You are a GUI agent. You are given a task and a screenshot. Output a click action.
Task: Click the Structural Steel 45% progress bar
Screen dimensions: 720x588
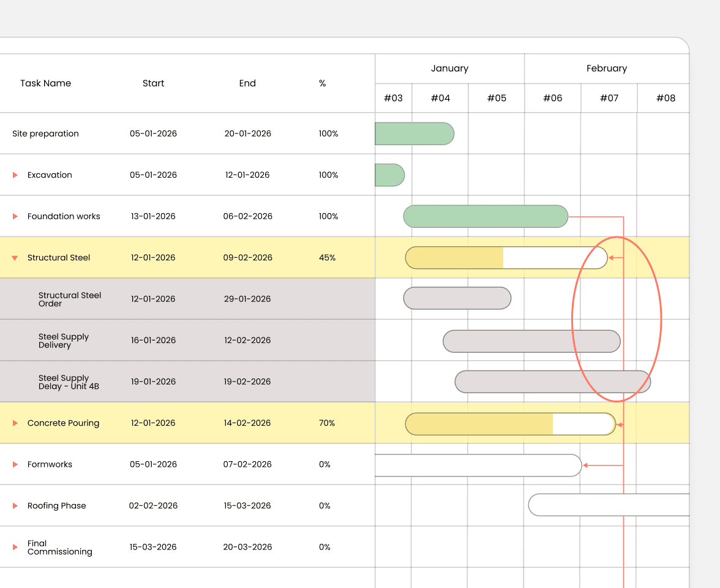[453, 258]
